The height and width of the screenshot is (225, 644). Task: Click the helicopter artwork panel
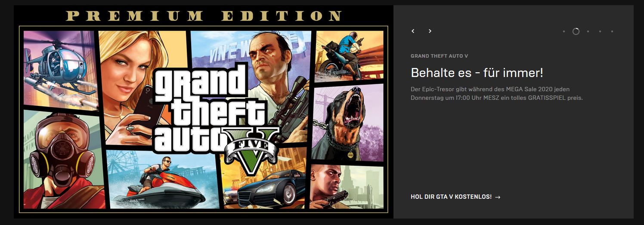coord(57,69)
